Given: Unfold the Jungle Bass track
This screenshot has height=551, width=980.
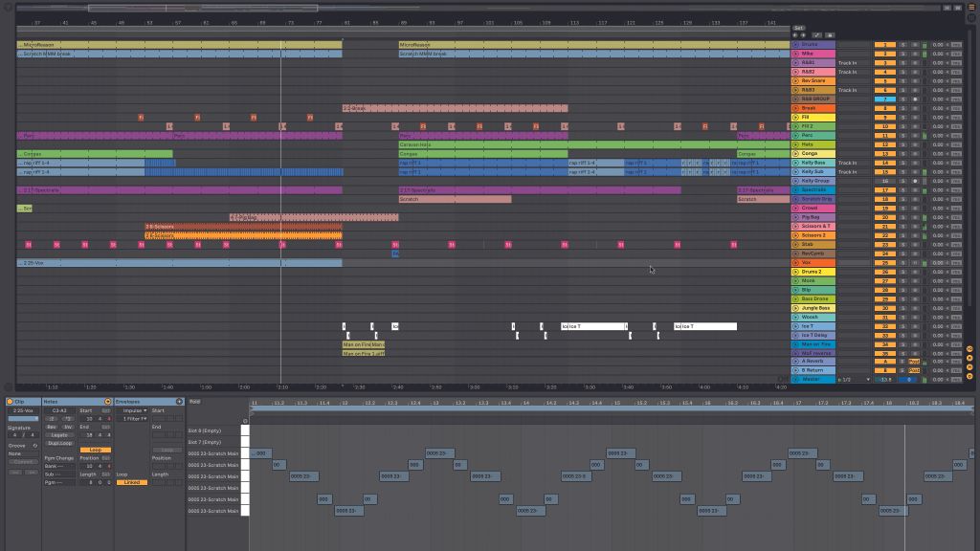Looking at the screenshot, I should pyautogui.click(x=795, y=308).
